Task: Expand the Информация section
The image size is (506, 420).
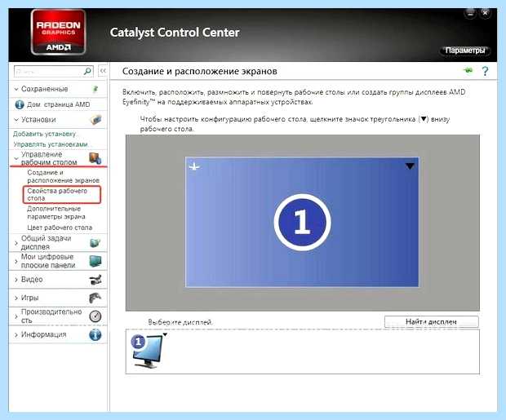Action: pyautogui.click(x=16, y=335)
